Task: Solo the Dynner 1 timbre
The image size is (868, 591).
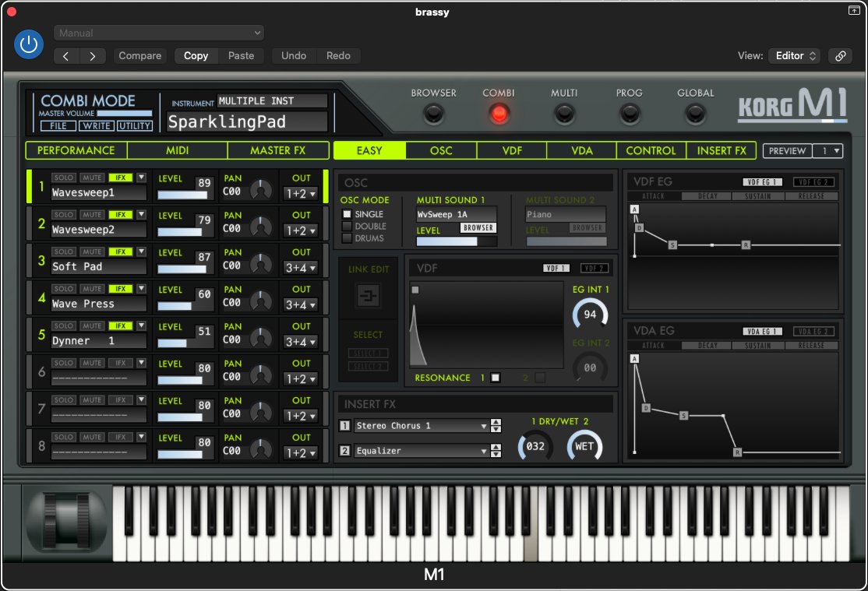Action: [64, 326]
